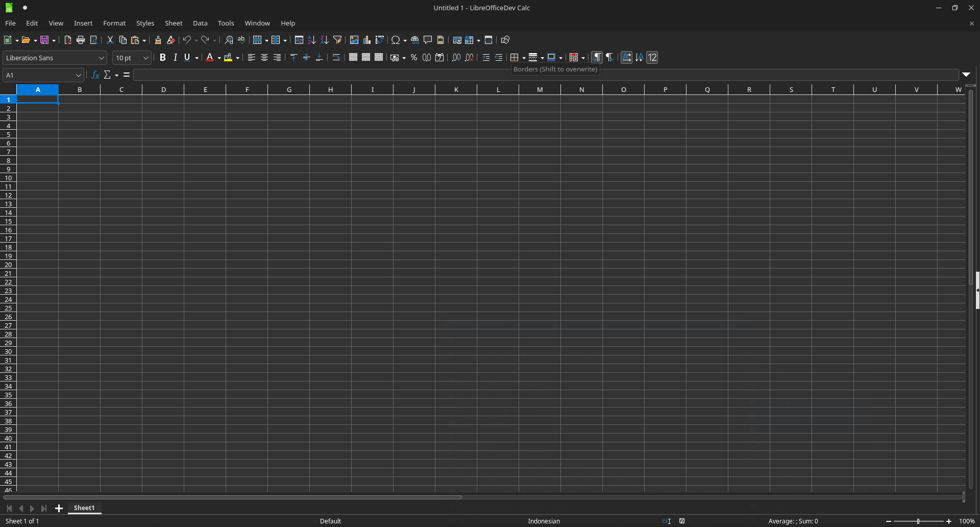Open Find and Replace tool
This screenshot has width=980, height=527.
click(229, 40)
